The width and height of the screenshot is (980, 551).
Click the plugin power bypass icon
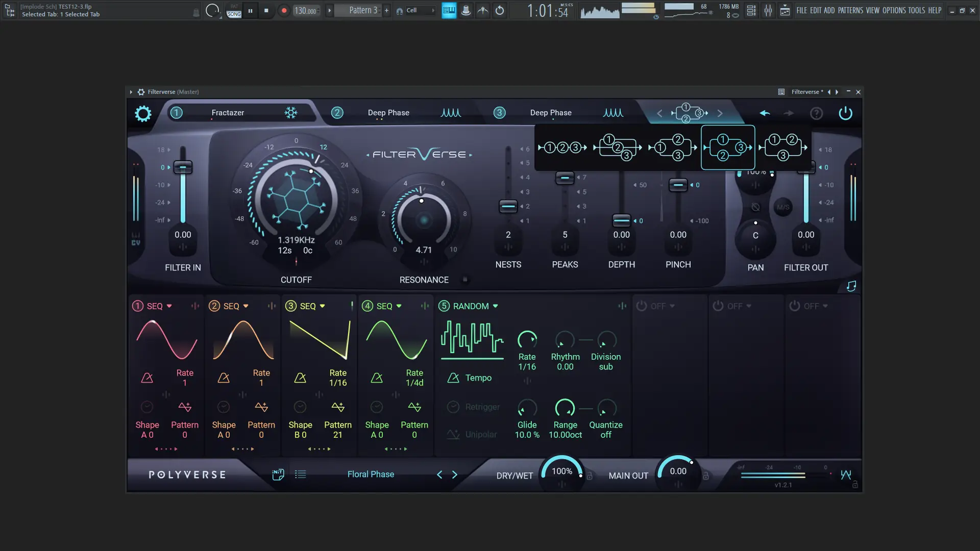[x=845, y=113]
